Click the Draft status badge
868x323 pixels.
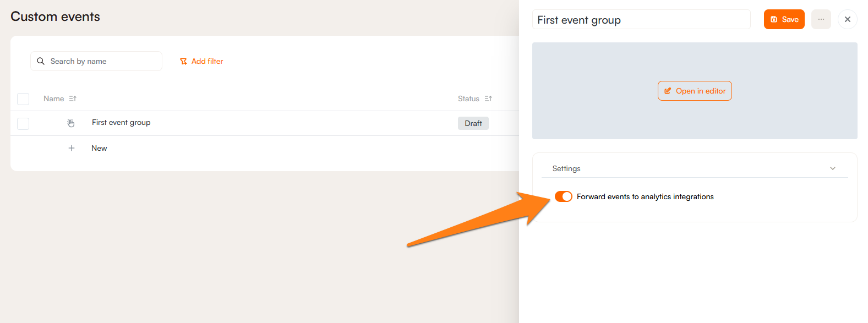[x=473, y=123]
